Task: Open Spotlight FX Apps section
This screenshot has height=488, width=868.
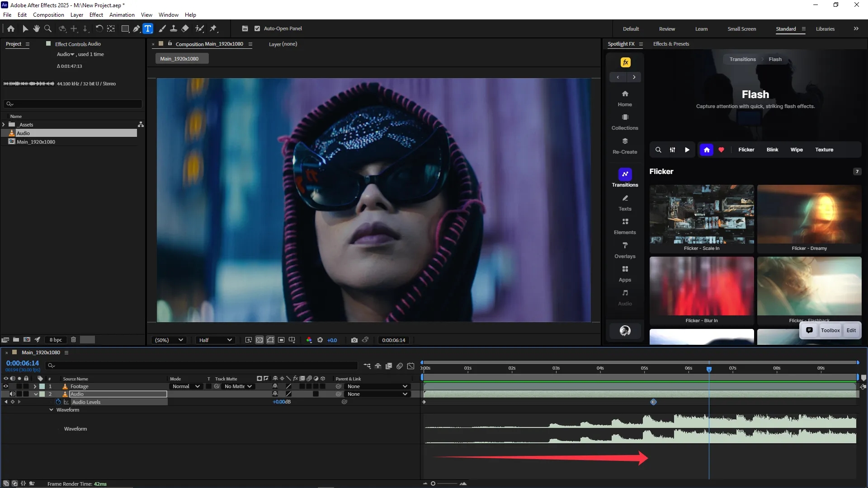Action: (x=625, y=274)
